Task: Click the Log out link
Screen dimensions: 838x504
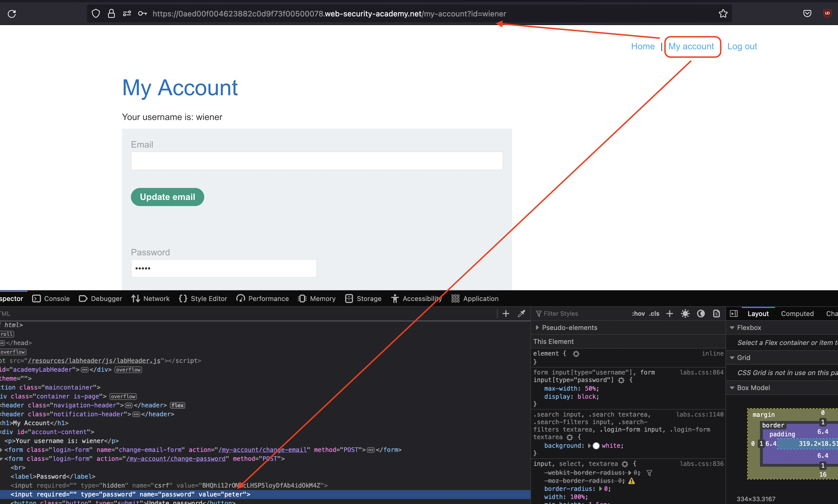Action: click(x=742, y=47)
